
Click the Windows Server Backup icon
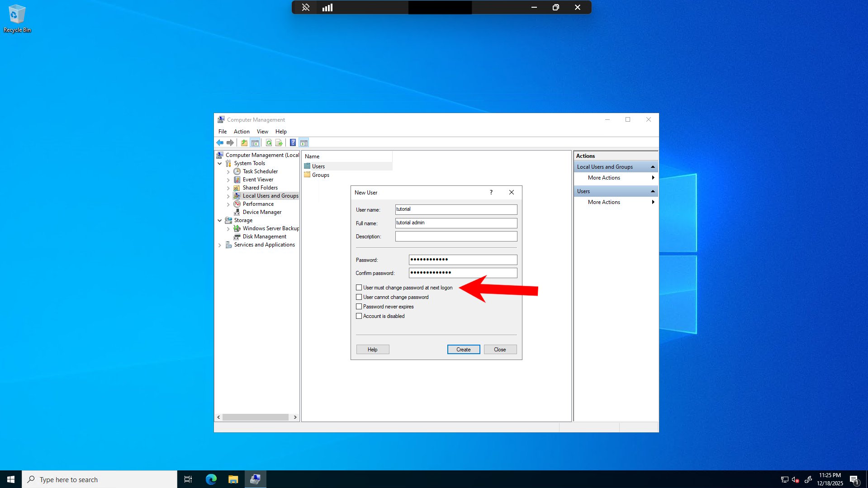pyautogui.click(x=237, y=228)
